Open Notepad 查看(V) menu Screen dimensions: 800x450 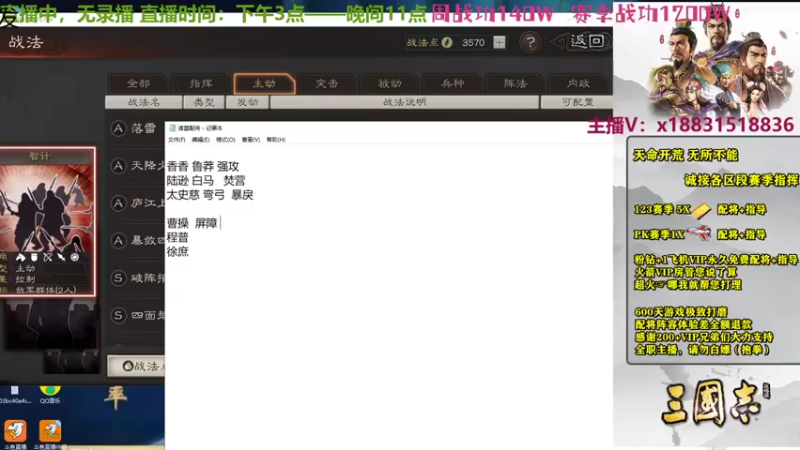(x=251, y=140)
